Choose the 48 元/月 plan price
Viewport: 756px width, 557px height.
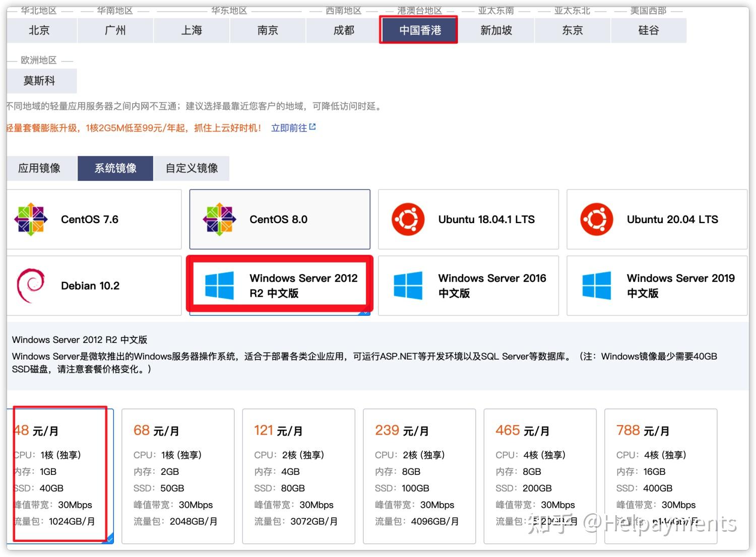pos(36,431)
